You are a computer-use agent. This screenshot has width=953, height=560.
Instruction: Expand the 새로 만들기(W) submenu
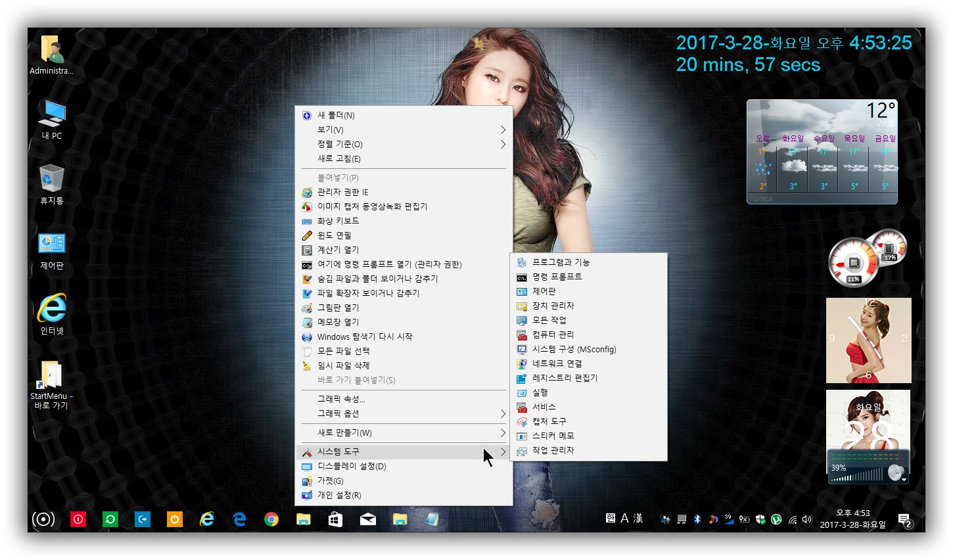click(x=404, y=432)
